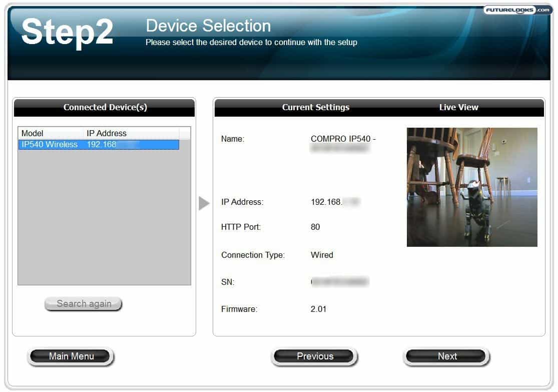Click the firmware version 2.01
Screen dimensions: 558x392
tap(318, 309)
